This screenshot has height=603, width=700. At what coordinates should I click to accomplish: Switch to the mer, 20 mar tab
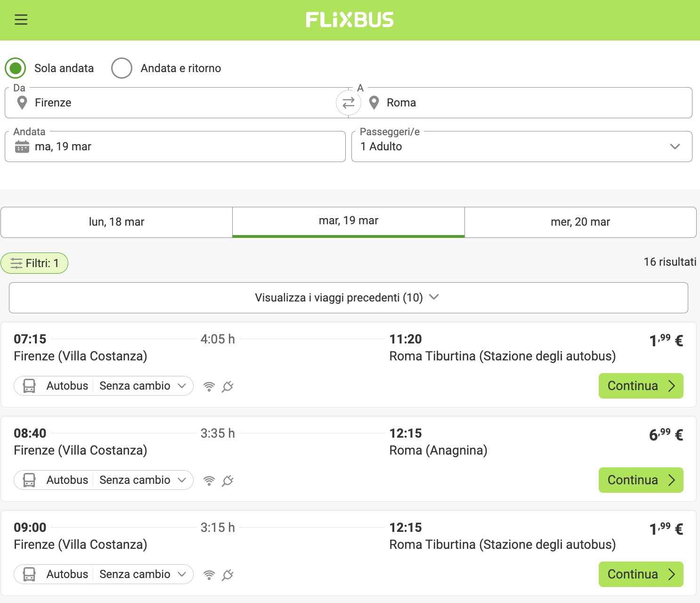click(x=580, y=222)
